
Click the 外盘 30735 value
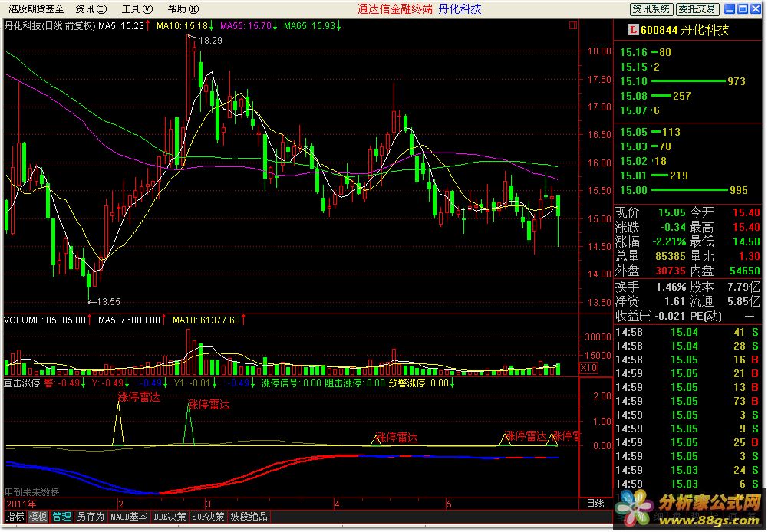tap(671, 271)
